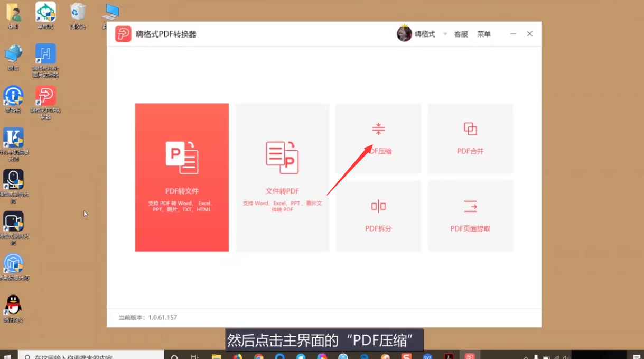Select the monkey icon next to dell folder

[x=45, y=15]
